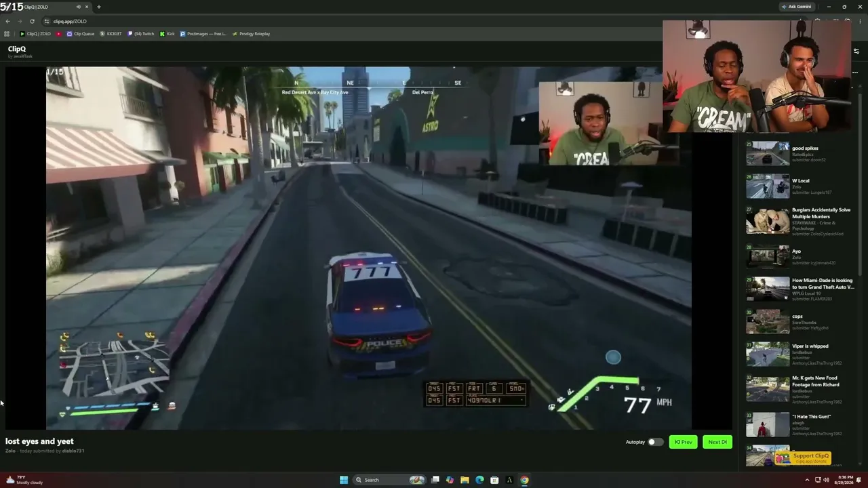
Task: Switch to Chrome on the taskbar
Action: click(524, 480)
